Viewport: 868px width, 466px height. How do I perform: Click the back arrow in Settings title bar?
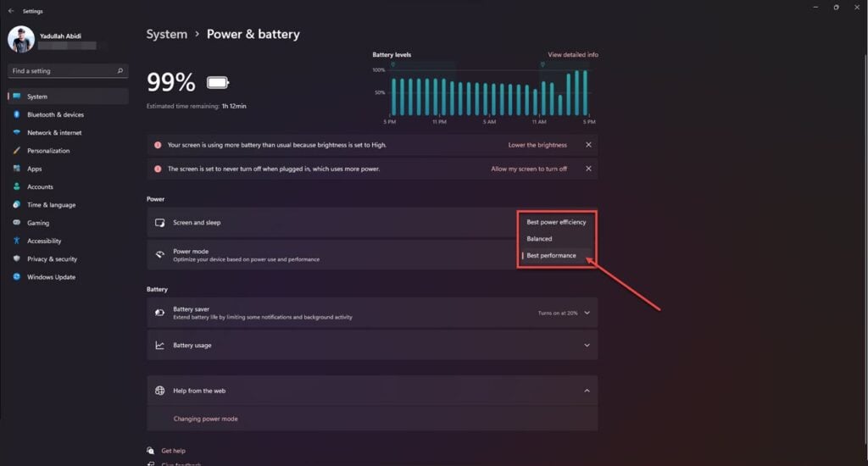11,11
